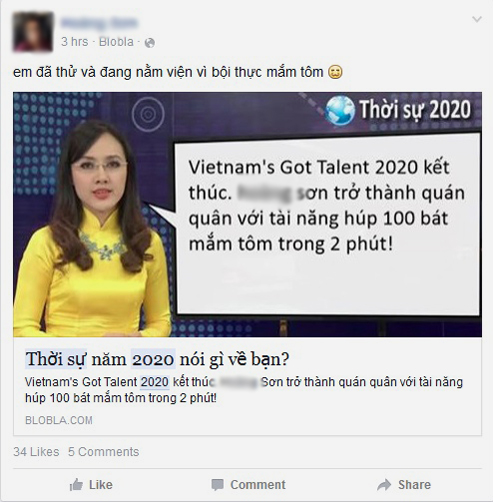This screenshot has width=493, height=502.
Task: View the 34 Likes list
Action: click(36, 452)
